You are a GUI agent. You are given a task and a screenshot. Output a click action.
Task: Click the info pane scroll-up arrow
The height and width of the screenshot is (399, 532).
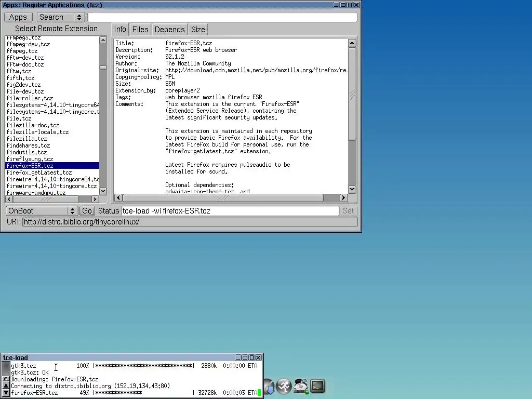click(x=352, y=43)
